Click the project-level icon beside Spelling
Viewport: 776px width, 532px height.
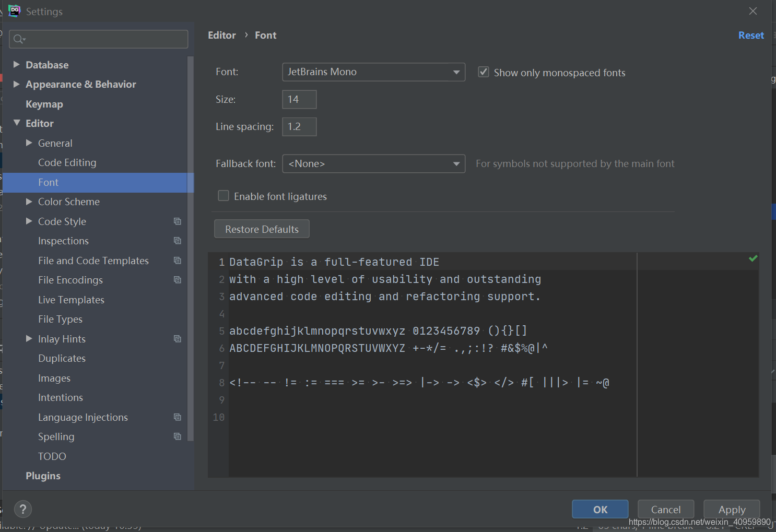178,436
